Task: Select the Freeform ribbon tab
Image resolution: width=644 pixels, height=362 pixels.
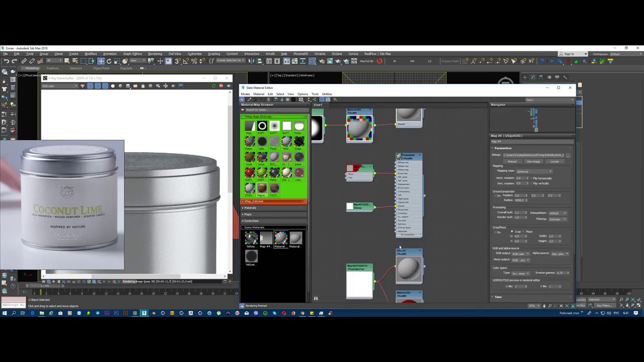Action: [52, 68]
